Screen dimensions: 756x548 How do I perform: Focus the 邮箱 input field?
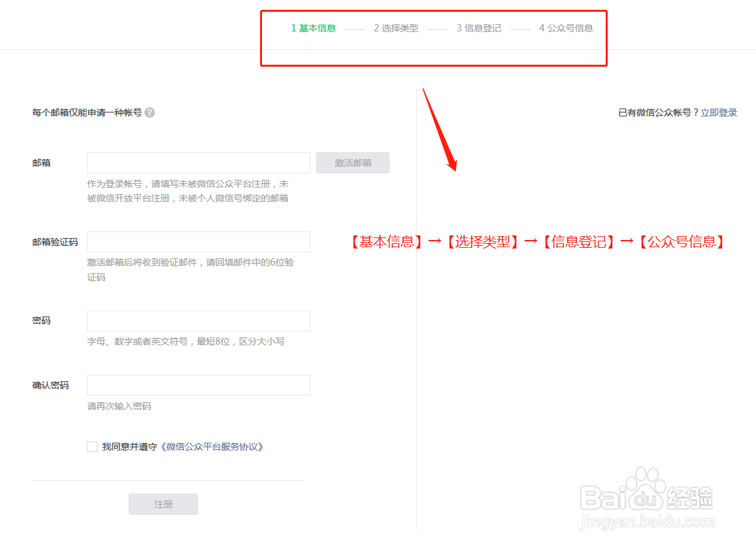click(x=199, y=163)
